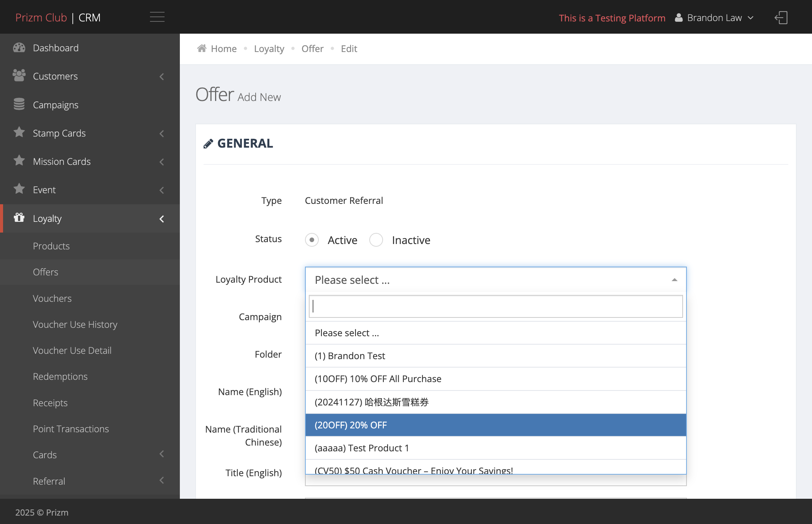
Task: Open Voucher Use History page
Action: [x=75, y=324]
